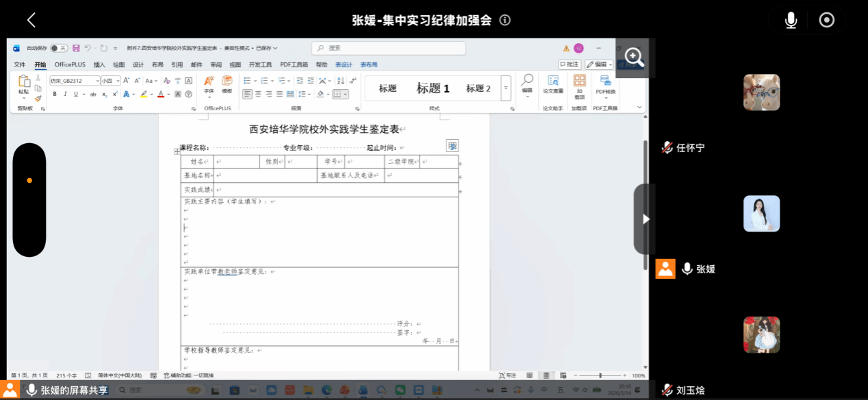Click the 批注 comments button
The image size is (868, 400).
coord(570,64)
